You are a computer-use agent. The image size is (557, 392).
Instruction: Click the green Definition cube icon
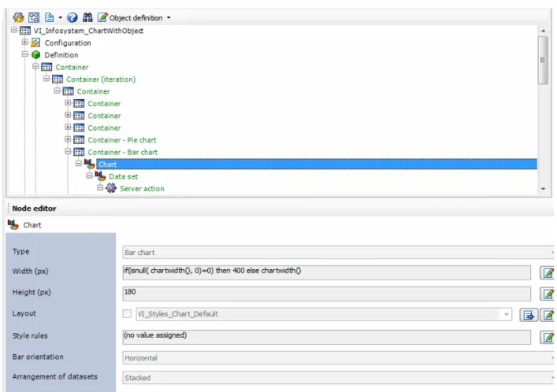(36, 55)
